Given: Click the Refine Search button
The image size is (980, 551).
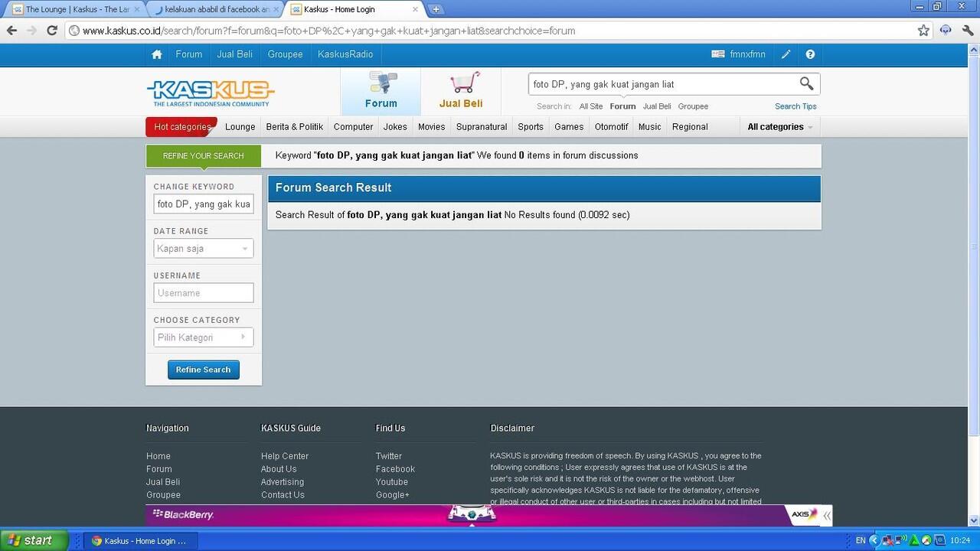Looking at the screenshot, I should [204, 370].
